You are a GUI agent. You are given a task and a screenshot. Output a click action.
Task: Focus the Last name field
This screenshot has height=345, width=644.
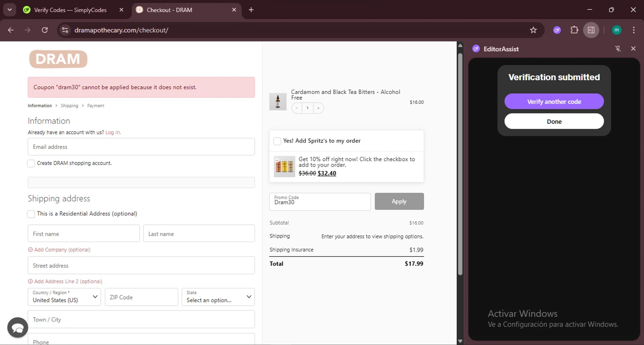click(x=199, y=233)
